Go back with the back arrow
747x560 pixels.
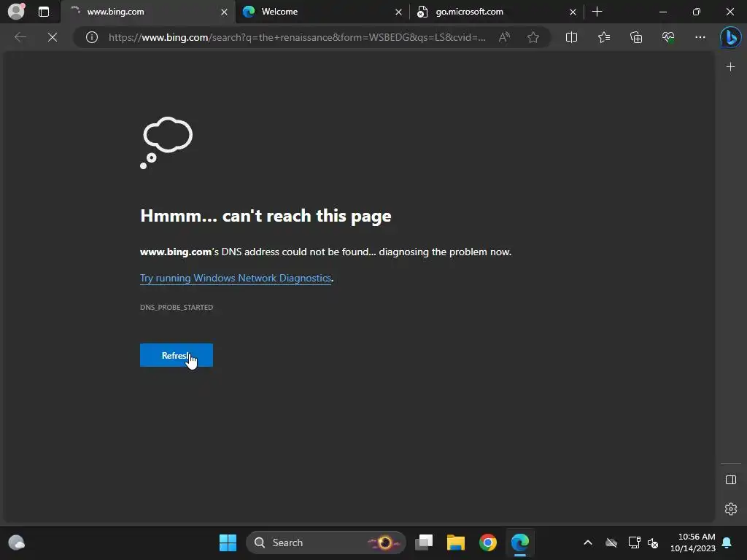pos(20,37)
